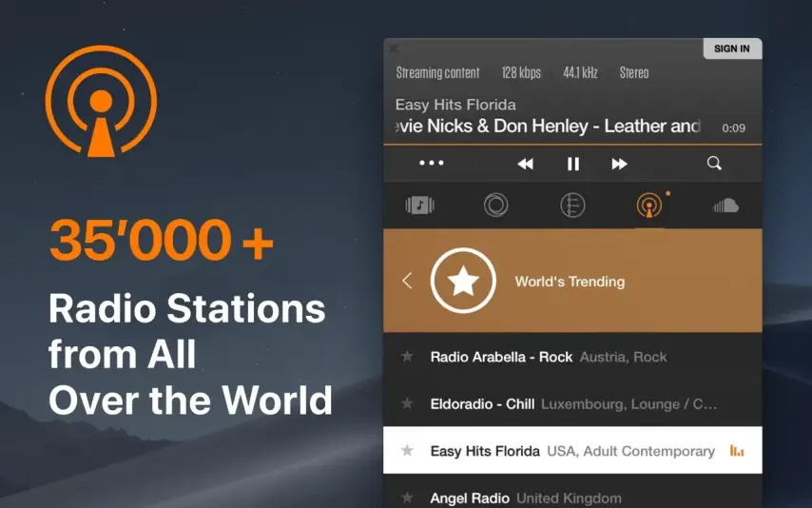Open the search magnifier icon
The height and width of the screenshot is (508, 812).
coord(714,164)
